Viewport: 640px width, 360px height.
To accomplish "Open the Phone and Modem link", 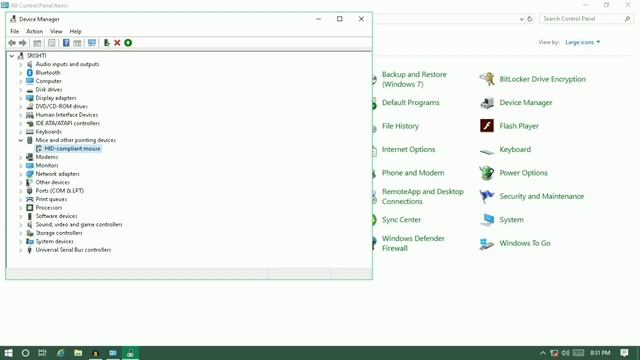I will pos(413,173).
